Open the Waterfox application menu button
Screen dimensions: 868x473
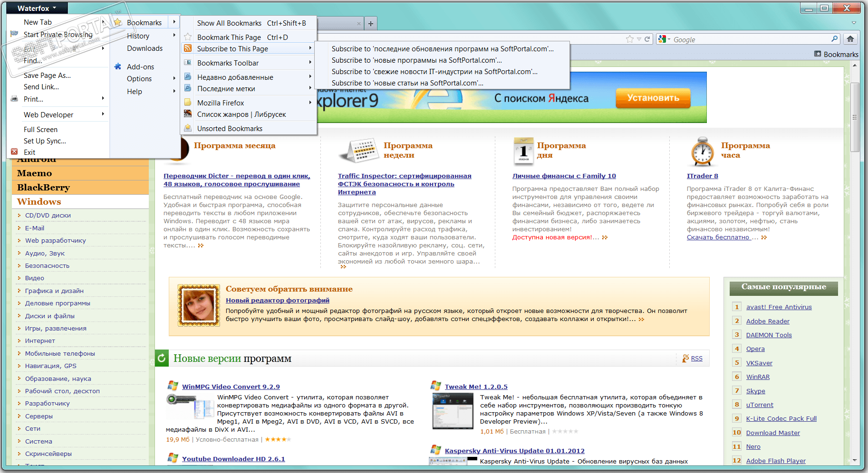pos(37,8)
